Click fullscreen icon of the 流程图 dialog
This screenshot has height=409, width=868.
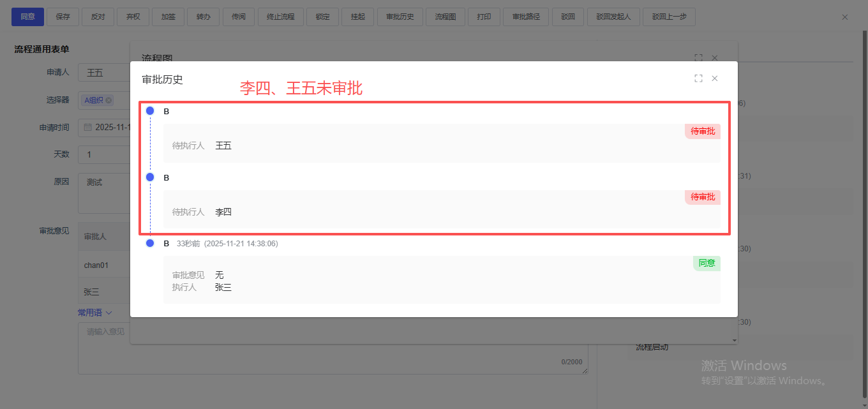point(698,57)
